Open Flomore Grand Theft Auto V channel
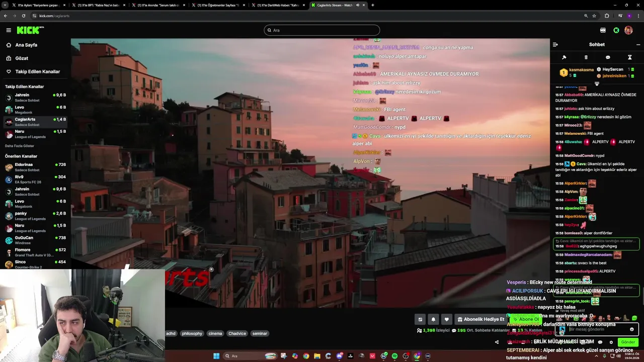The width and height of the screenshot is (644, 362). (35, 252)
